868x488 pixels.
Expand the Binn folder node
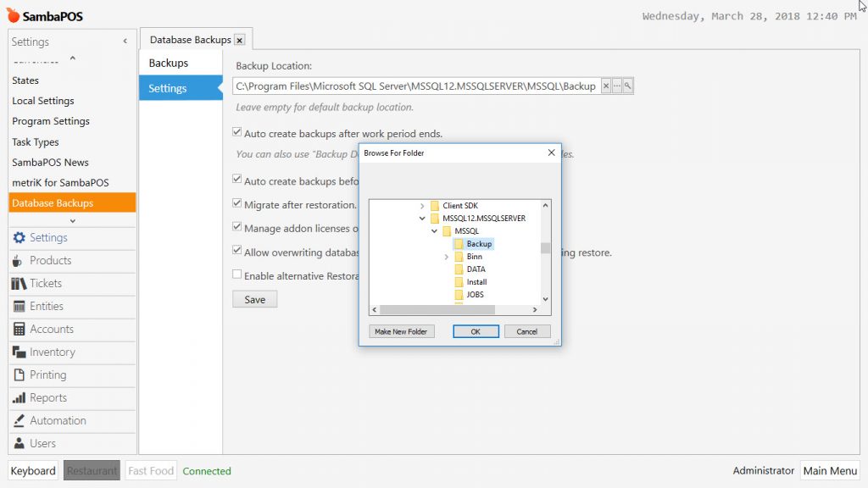pyautogui.click(x=446, y=257)
